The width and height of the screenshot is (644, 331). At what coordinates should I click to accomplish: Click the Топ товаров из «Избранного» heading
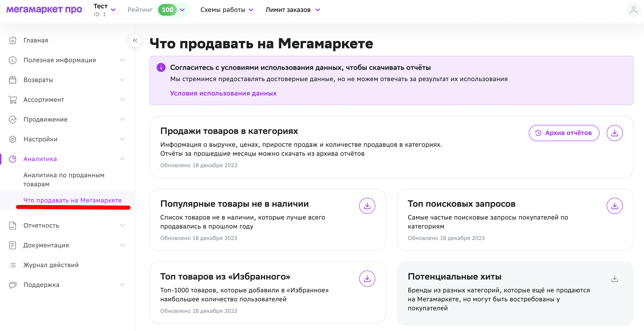[225, 277]
